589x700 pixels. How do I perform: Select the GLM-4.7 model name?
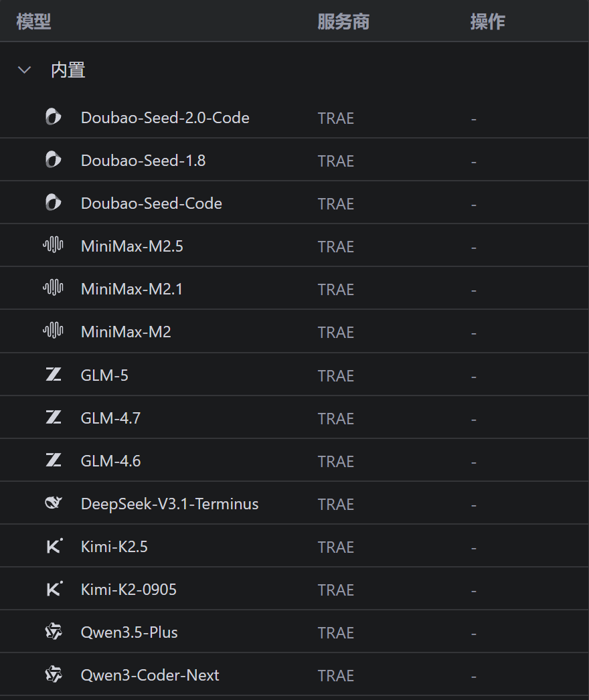tap(110, 418)
